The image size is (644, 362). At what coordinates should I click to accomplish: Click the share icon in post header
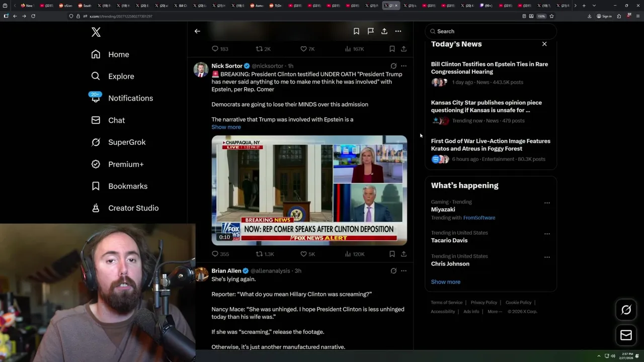coord(384,31)
